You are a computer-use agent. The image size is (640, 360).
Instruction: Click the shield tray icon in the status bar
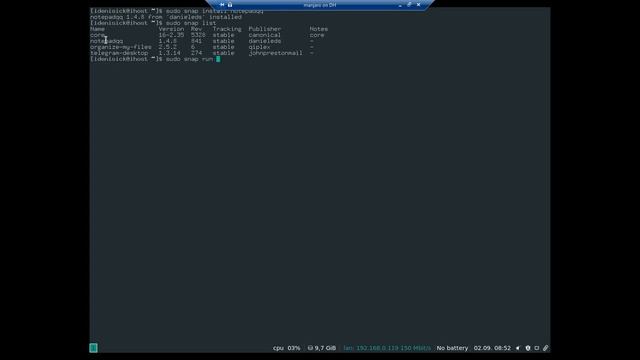tap(528, 348)
